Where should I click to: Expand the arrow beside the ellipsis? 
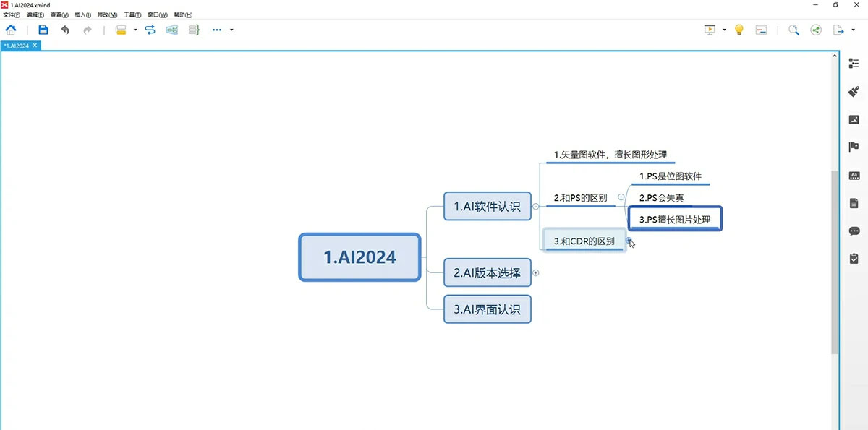[x=231, y=30]
